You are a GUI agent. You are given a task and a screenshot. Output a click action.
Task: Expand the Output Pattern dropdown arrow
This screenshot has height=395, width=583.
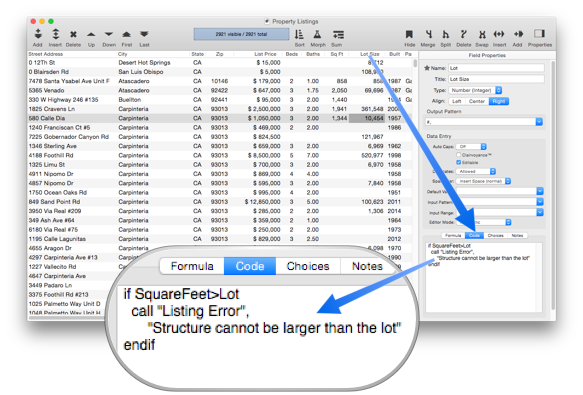539,122
